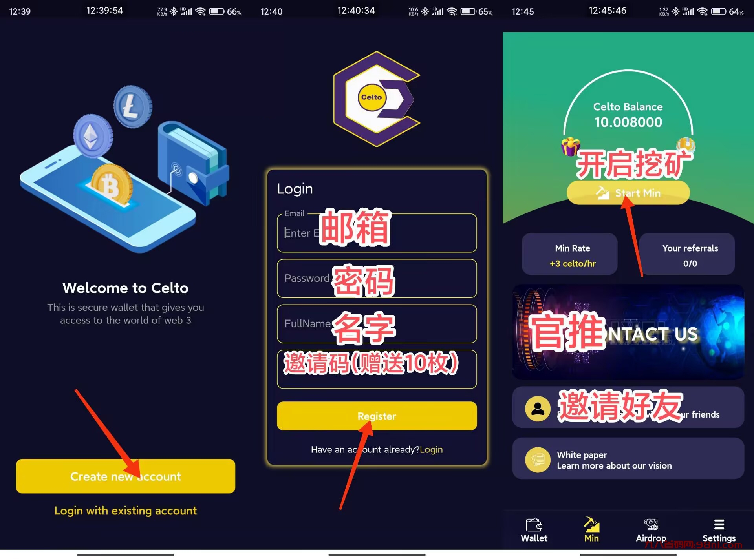Click Register button to create account

(x=377, y=416)
